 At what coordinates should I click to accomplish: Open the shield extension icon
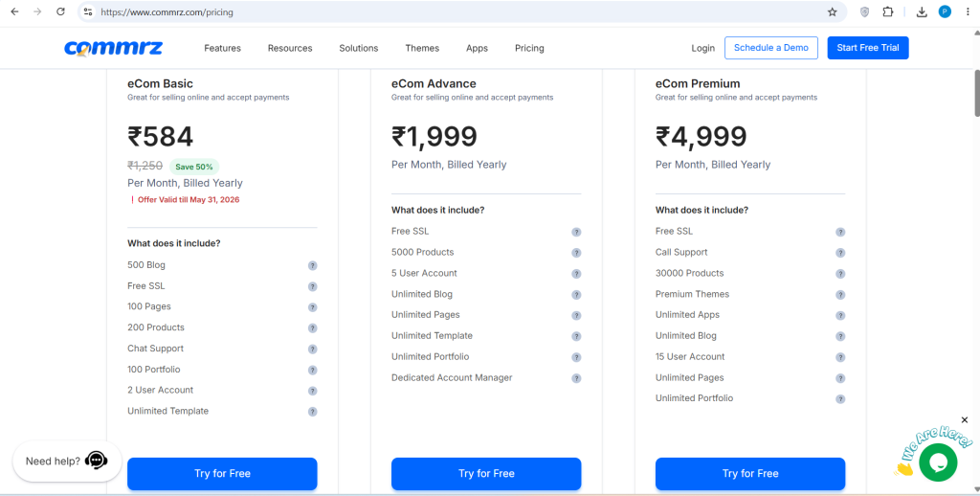864,11
